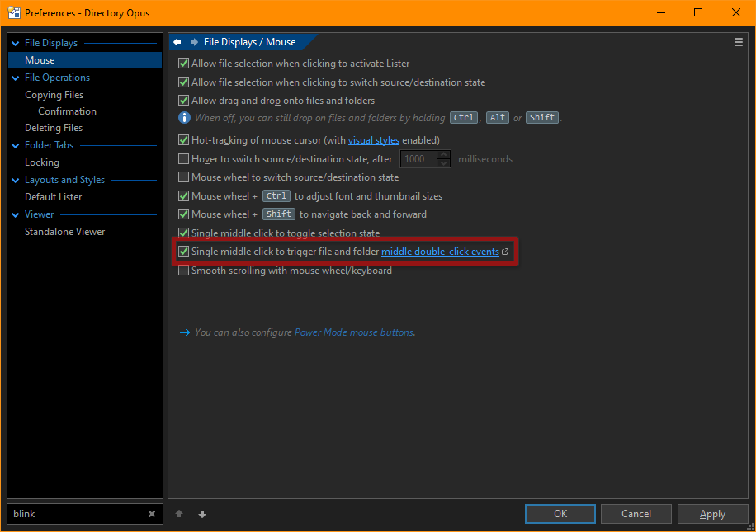Enable Hover to switch source/destination state
The width and height of the screenshot is (756, 532).
184,158
